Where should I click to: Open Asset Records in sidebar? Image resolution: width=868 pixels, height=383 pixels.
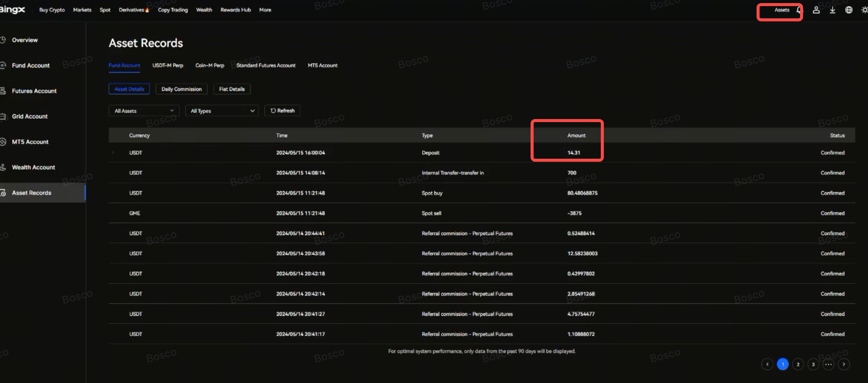click(x=31, y=193)
